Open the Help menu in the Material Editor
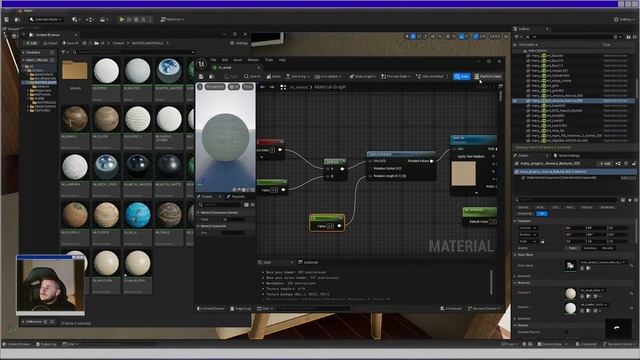640x360 pixels. click(x=282, y=60)
